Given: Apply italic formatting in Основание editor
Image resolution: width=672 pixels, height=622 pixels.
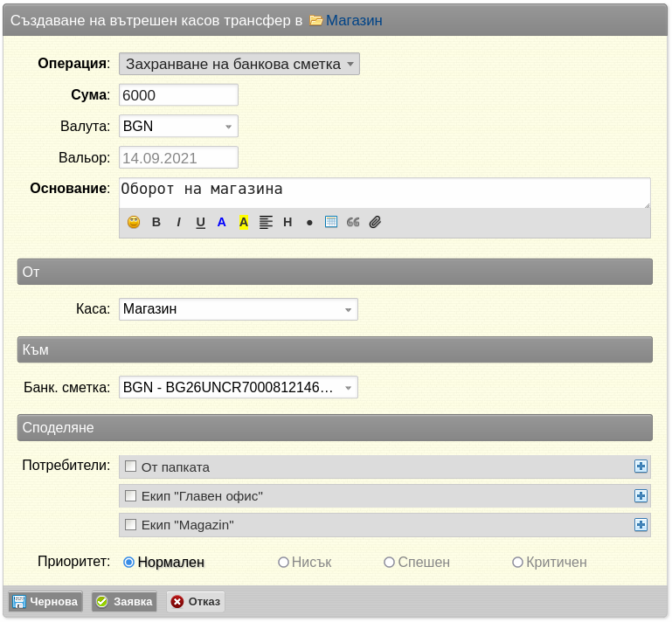Looking at the screenshot, I should (178, 222).
